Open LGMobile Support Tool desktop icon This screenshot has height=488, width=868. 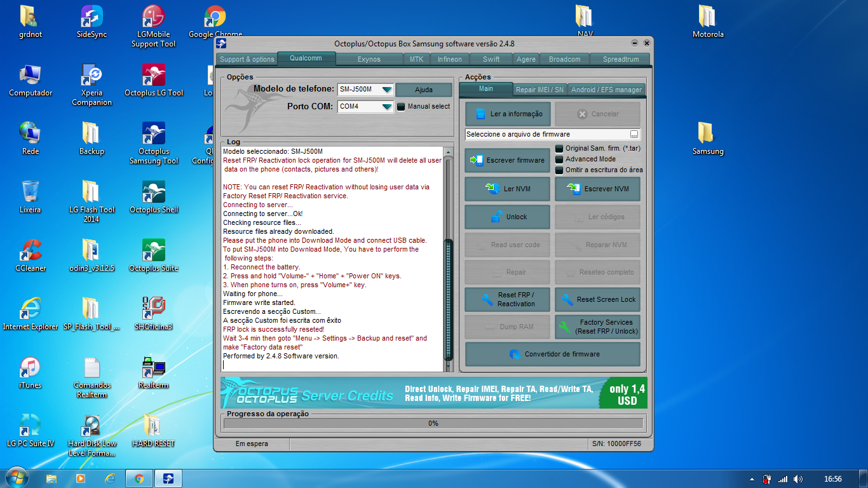[153, 26]
